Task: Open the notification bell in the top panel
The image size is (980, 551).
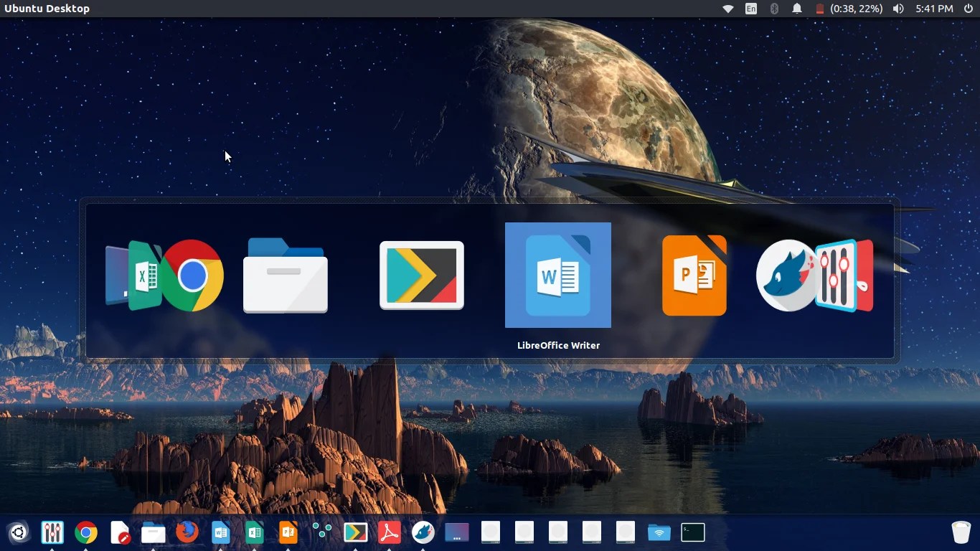Action: tap(797, 9)
